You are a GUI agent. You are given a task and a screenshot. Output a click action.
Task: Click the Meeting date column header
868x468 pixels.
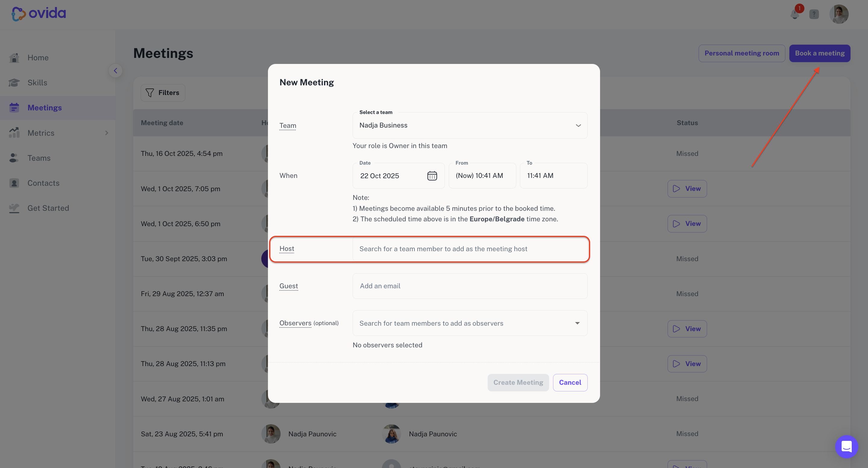(162, 123)
